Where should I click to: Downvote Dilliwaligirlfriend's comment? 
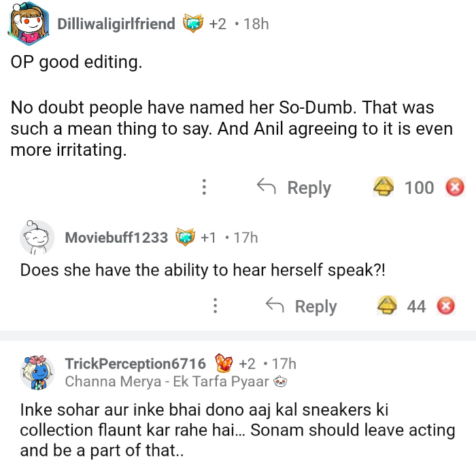click(x=455, y=187)
